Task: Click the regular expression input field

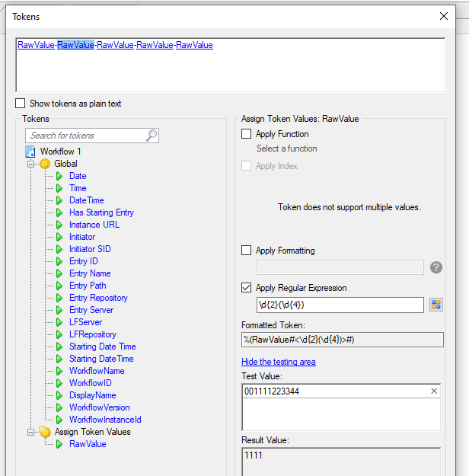Action: 340,305
